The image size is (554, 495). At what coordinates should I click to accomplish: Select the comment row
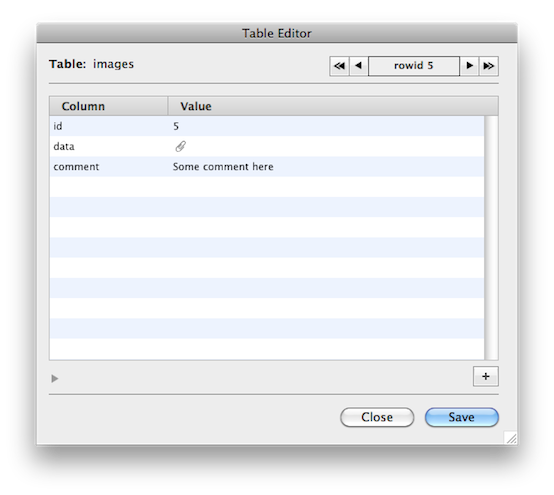click(267, 166)
